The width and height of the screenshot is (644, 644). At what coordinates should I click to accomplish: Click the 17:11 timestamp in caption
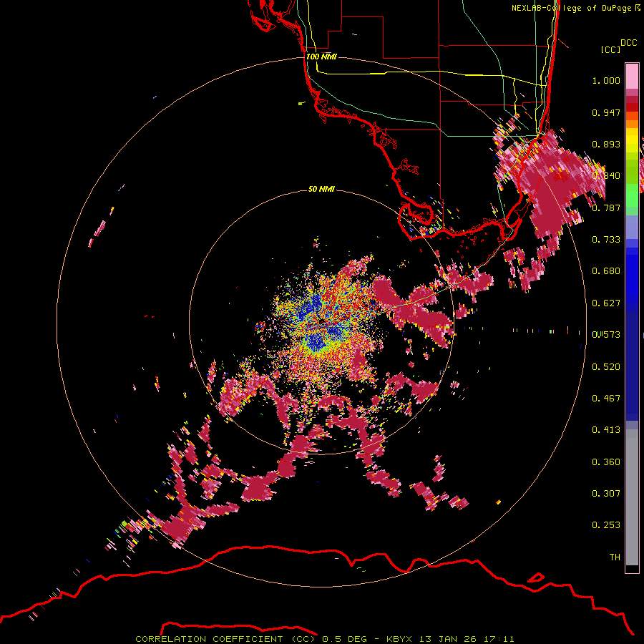[499, 639]
